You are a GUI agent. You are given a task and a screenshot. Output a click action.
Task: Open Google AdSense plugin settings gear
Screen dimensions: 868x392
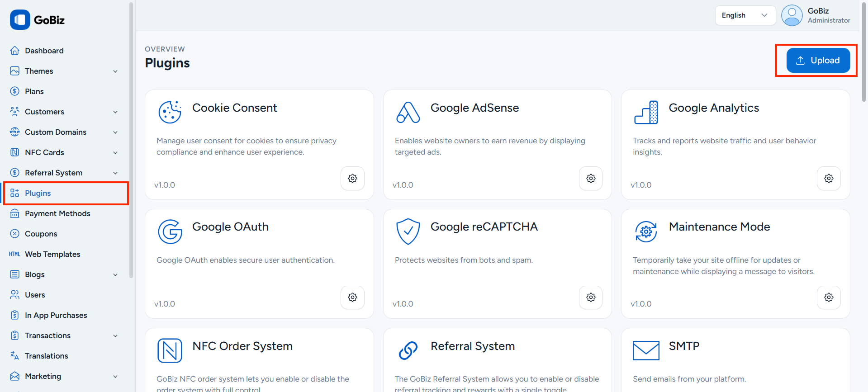click(x=590, y=179)
